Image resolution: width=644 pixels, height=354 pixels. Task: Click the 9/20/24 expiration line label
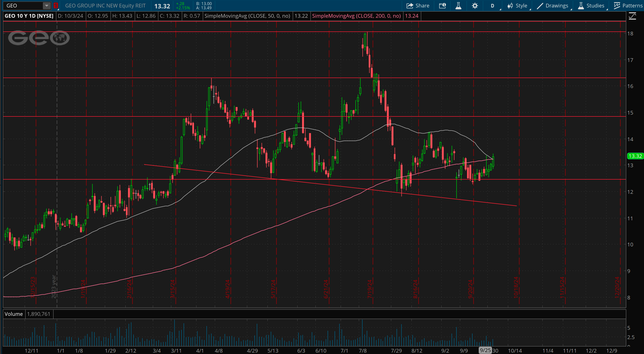[x=470, y=289]
